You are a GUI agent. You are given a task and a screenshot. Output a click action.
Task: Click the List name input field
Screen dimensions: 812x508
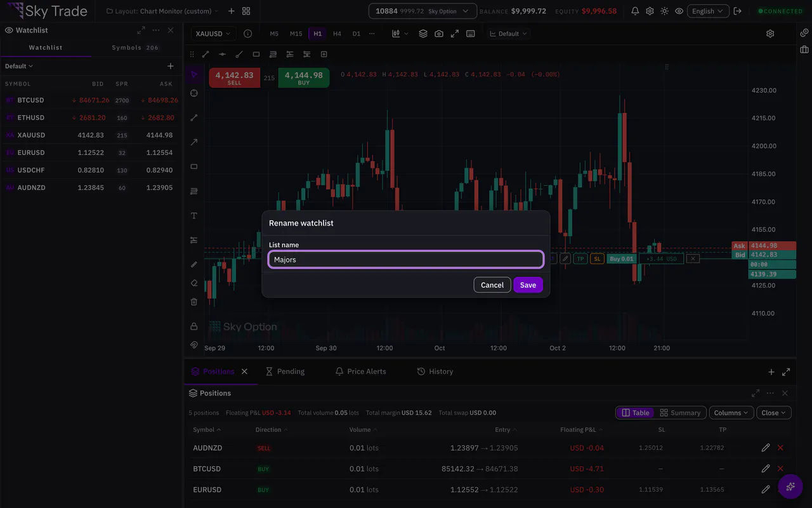coord(406,260)
